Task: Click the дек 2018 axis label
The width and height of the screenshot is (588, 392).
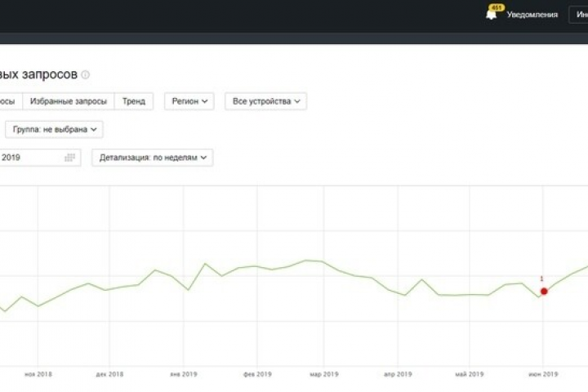Action: coord(109,374)
